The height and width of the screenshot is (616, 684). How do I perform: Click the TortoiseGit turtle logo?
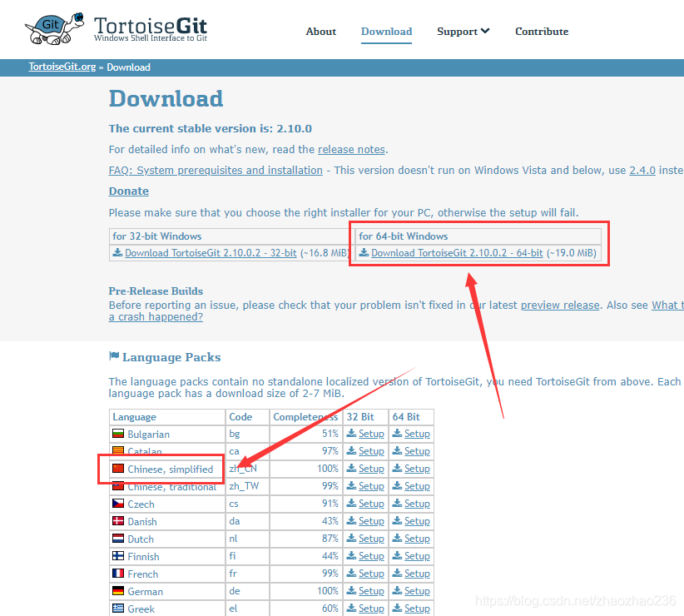pyautogui.click(x=55, y=29)
